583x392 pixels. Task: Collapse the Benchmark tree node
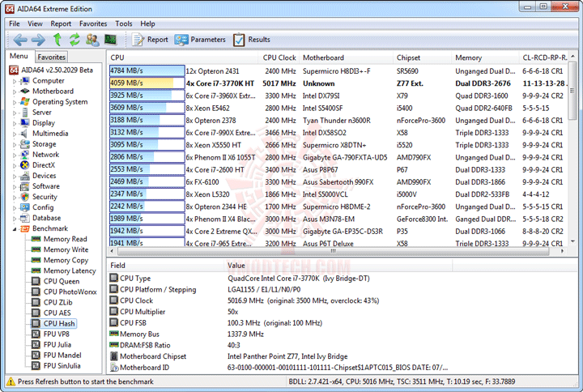coord(15,229)
